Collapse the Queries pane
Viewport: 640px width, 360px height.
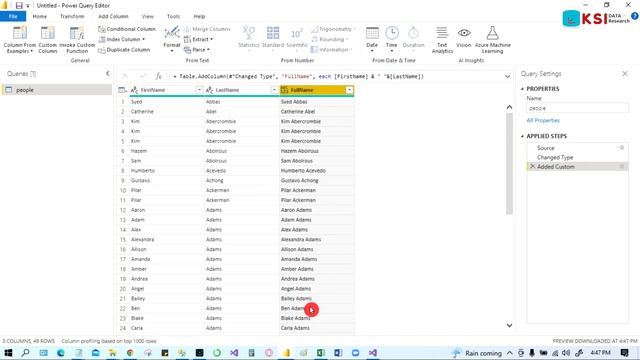point(107,73)
